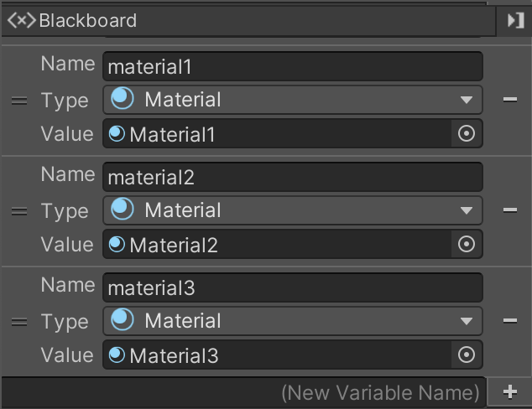The image size is (532, 409).
Task: Open the Type dropdown for material2
Action: [x=293, y=210]
